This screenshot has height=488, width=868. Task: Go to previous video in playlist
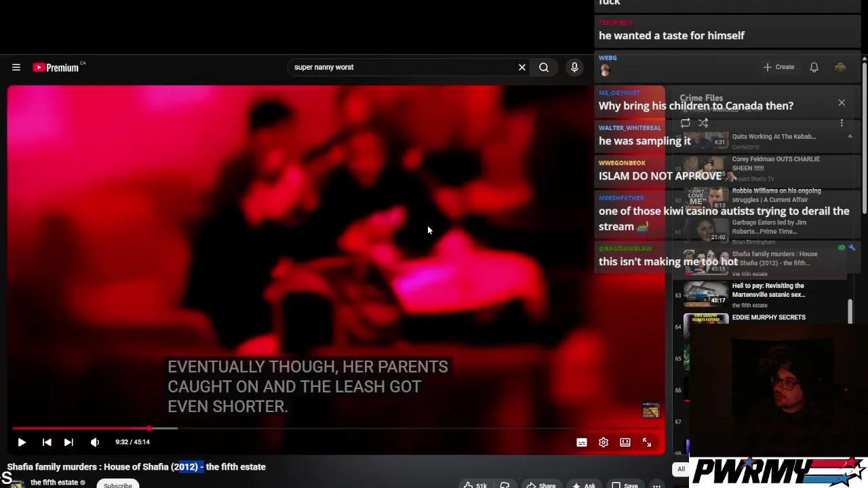coord(47,442)
